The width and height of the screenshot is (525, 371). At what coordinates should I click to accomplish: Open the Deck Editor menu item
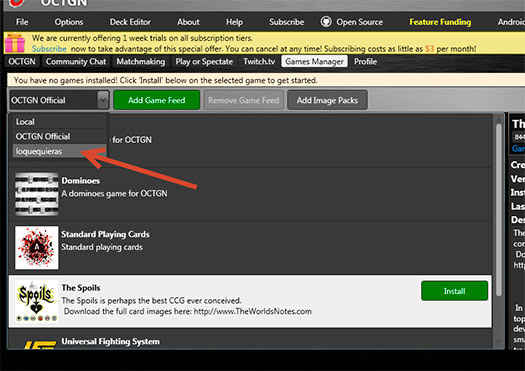pyautogui.click(x=130, y=22)
